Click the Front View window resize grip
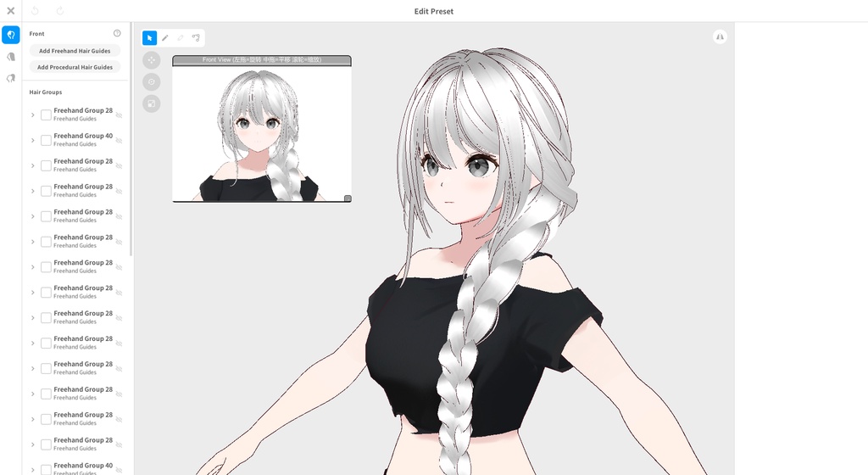 click(x=348, y=198)
